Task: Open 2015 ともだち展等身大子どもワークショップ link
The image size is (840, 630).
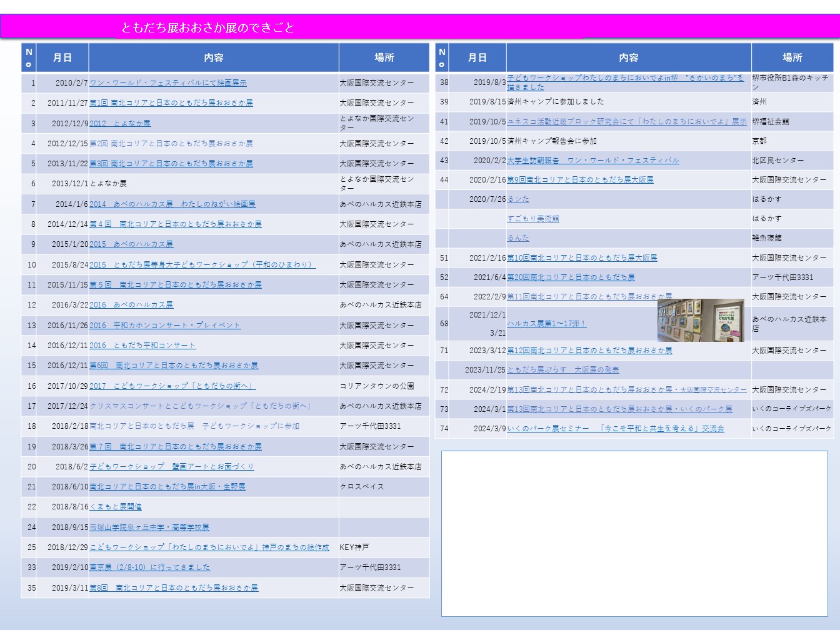Action: point(202,265)
